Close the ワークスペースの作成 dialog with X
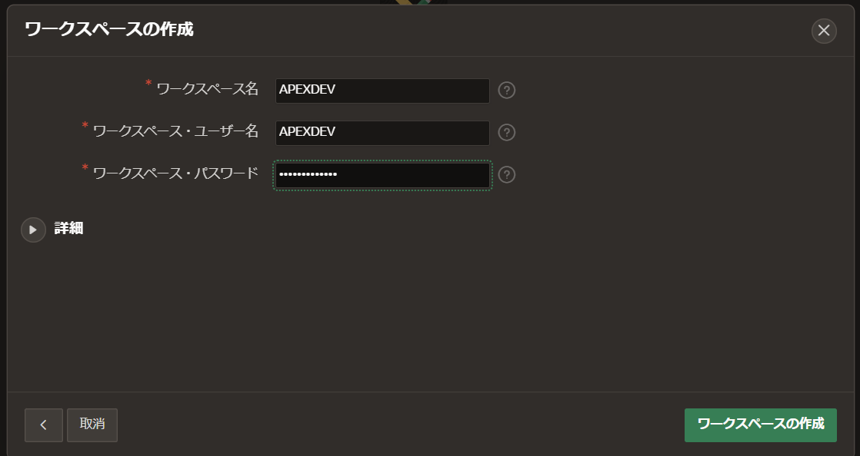 [x=823, y=30]
